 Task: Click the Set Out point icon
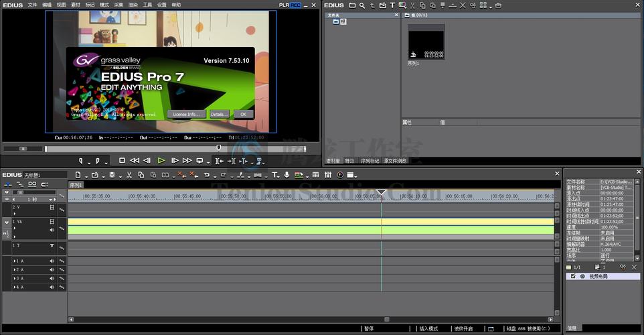tap(97, 161)
